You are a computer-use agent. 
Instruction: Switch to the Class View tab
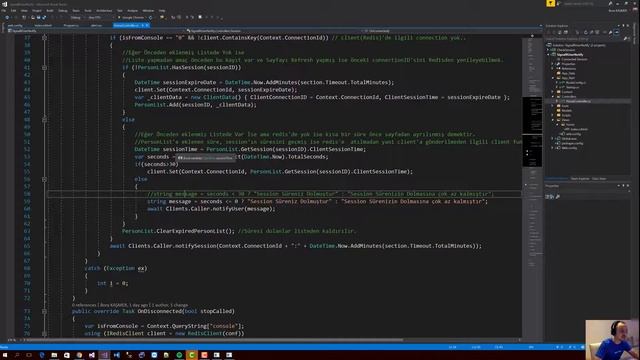pyautogui.click(x=599, y=179)
